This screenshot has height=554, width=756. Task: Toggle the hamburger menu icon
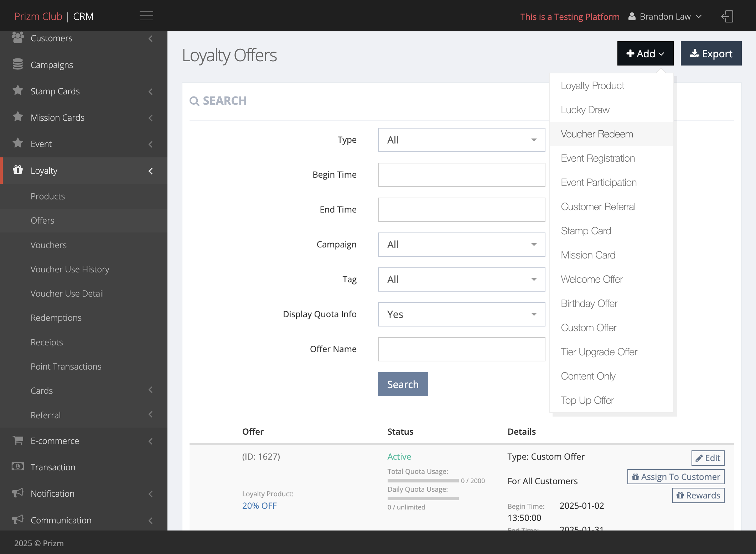coord(146,16)
